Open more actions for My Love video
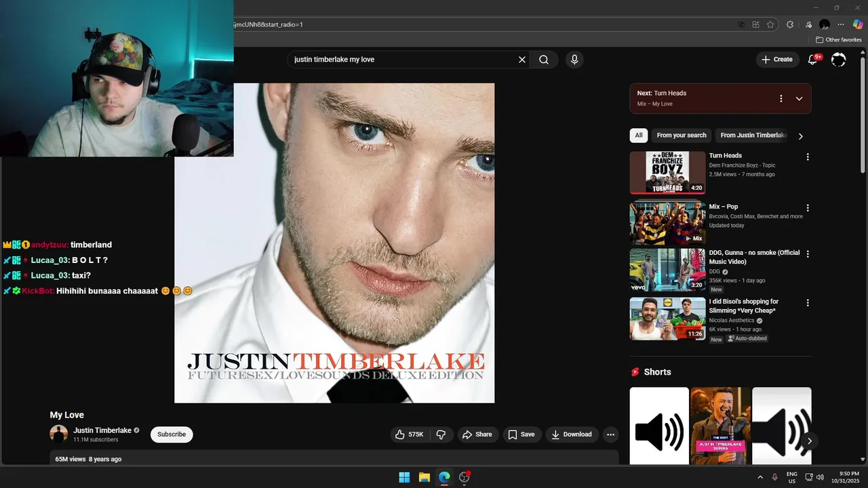 (610, 434)
